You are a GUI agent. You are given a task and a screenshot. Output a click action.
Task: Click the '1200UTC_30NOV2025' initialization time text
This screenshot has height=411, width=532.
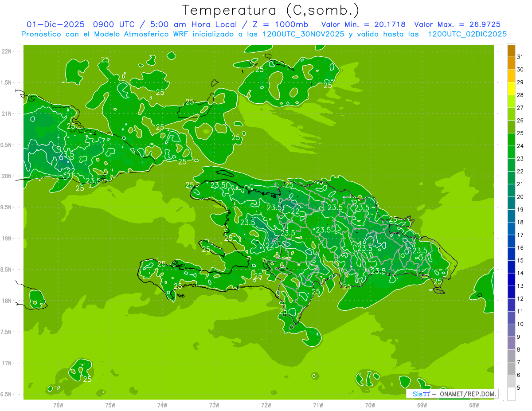[303, 34]
